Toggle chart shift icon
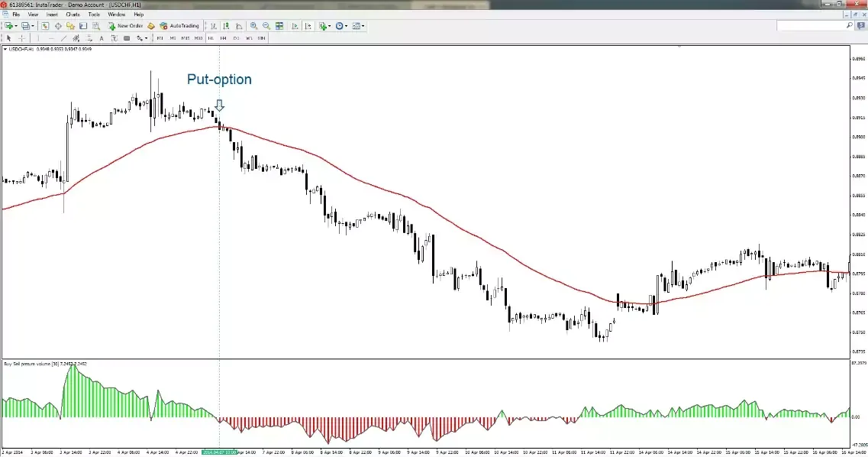Screen dimensions: 868x457 308,26
